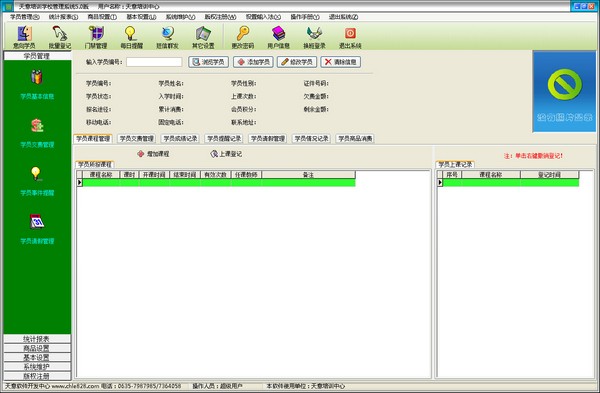Focus the 输入学员编号 input field
This screenshot has width=600, height=393.
[x=154, y=62]
